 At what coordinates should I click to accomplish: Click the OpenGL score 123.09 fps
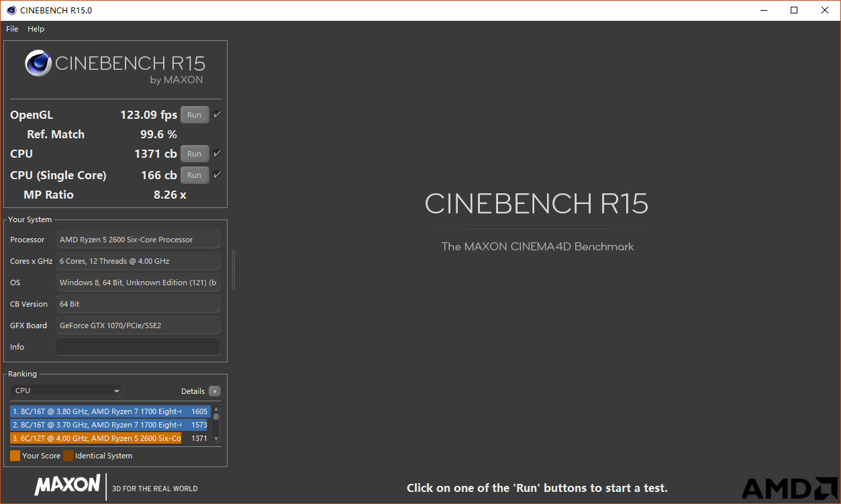pyautogui.click(x=148, y=115)
